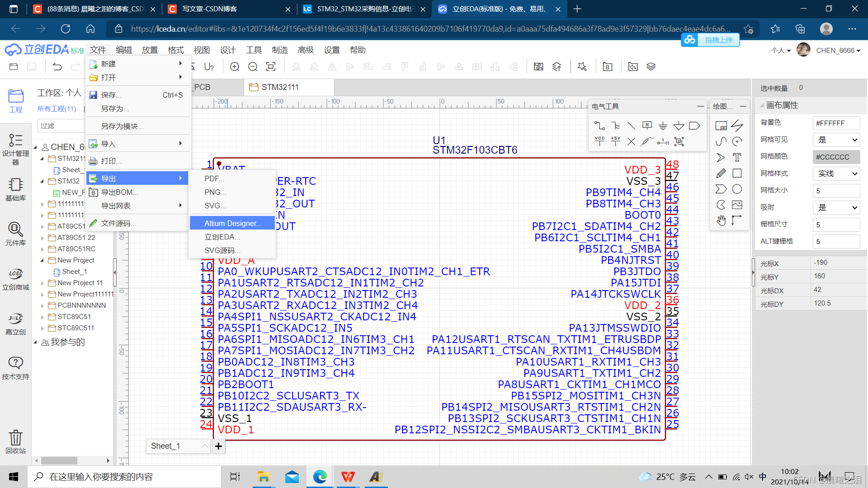
Task: Place a VCC power flag
Action: click(x=599, y=141)
